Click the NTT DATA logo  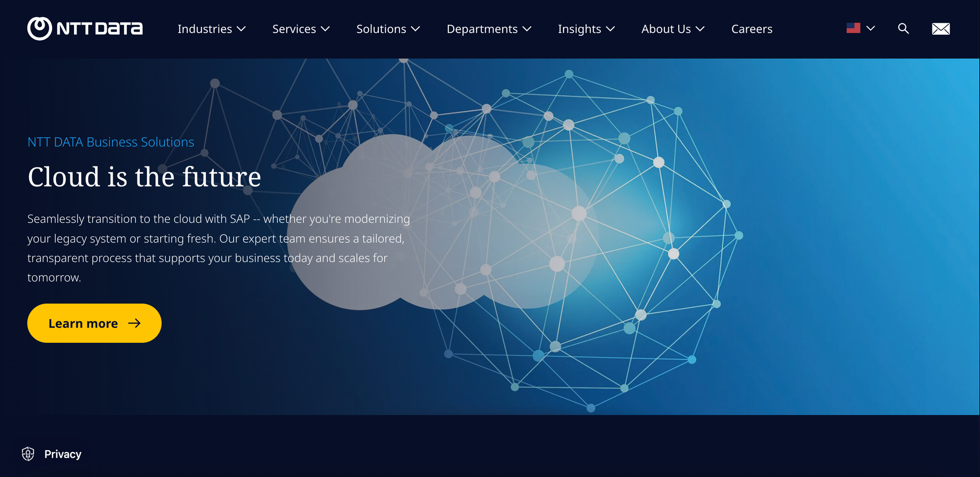(x=85, y=28)
